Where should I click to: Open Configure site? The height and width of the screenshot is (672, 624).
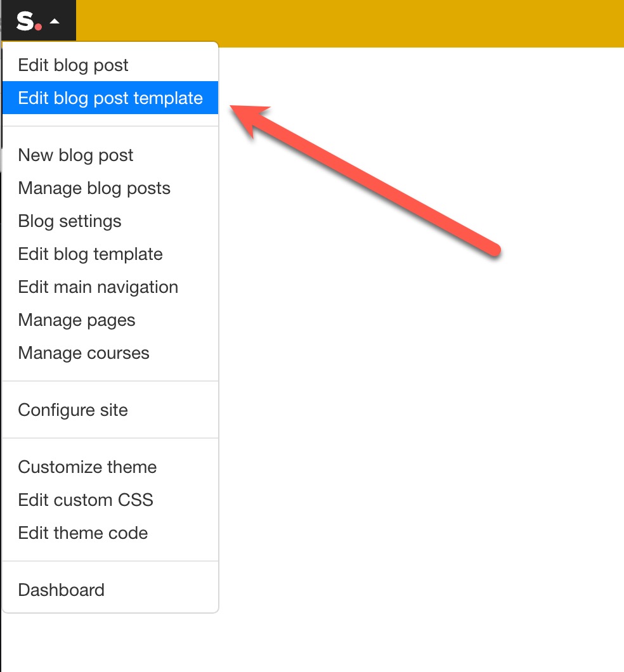(72, 410)
